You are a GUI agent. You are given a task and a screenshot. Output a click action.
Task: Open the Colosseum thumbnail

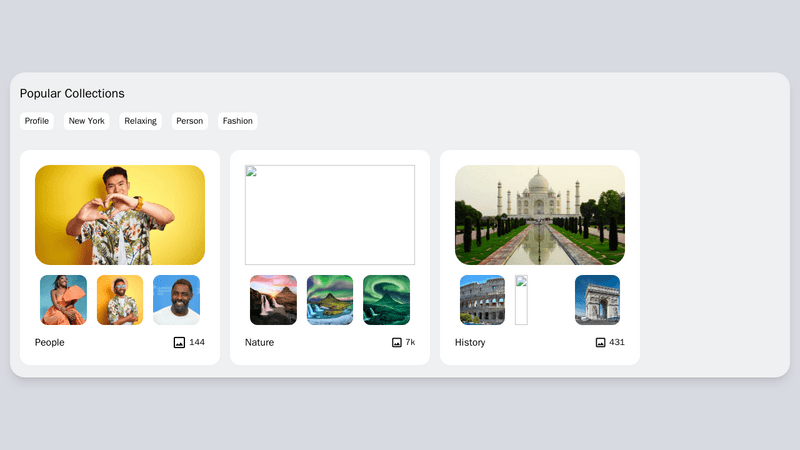pyautogui.click(x=483, y=300)
